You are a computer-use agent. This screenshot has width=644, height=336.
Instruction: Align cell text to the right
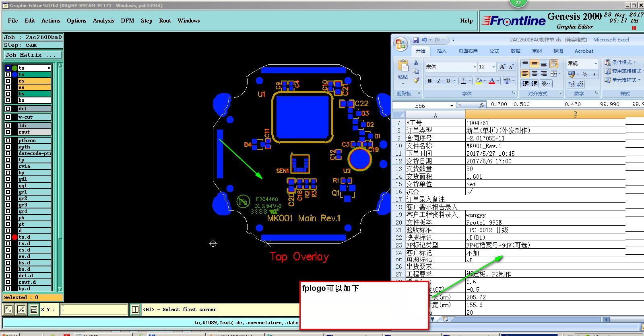click(x=544, y=74)
